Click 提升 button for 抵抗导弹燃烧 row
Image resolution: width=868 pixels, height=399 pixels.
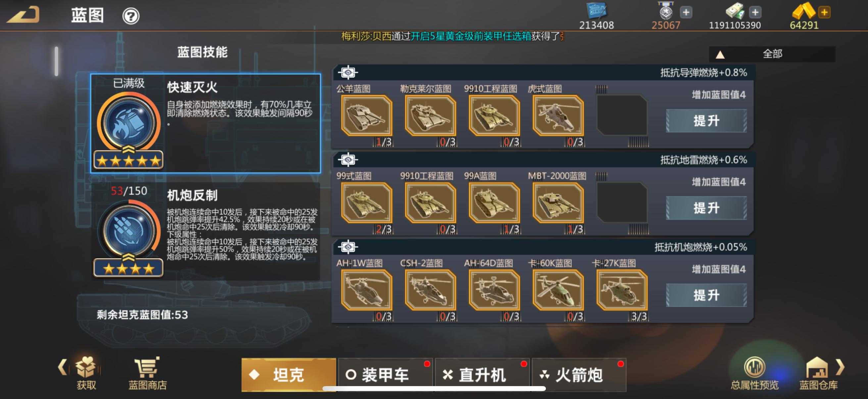(706, 120)
